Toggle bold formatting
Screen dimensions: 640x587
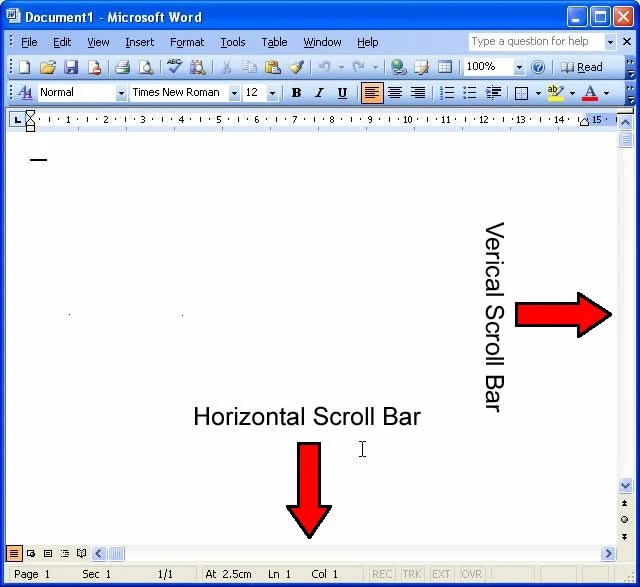[x=296, y=93]
